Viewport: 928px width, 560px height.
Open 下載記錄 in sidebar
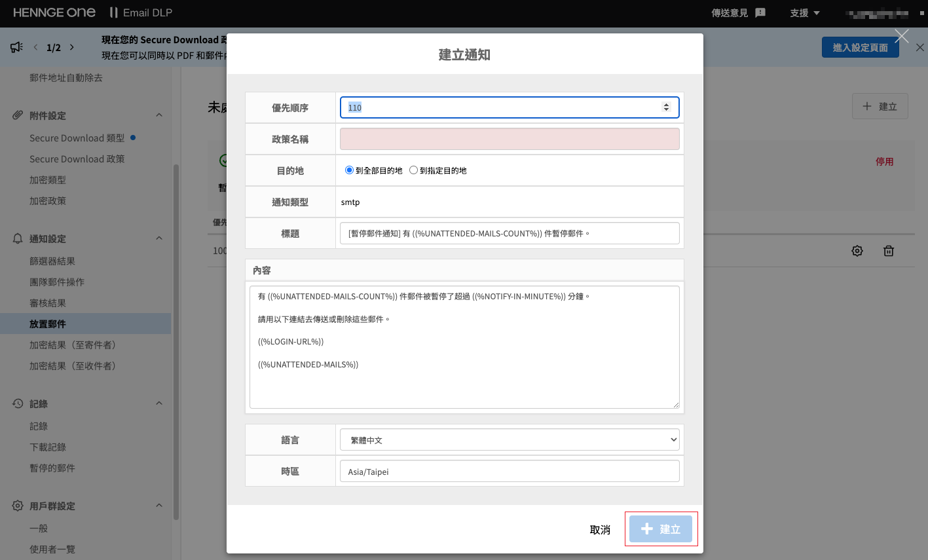[x=48, y=447]
